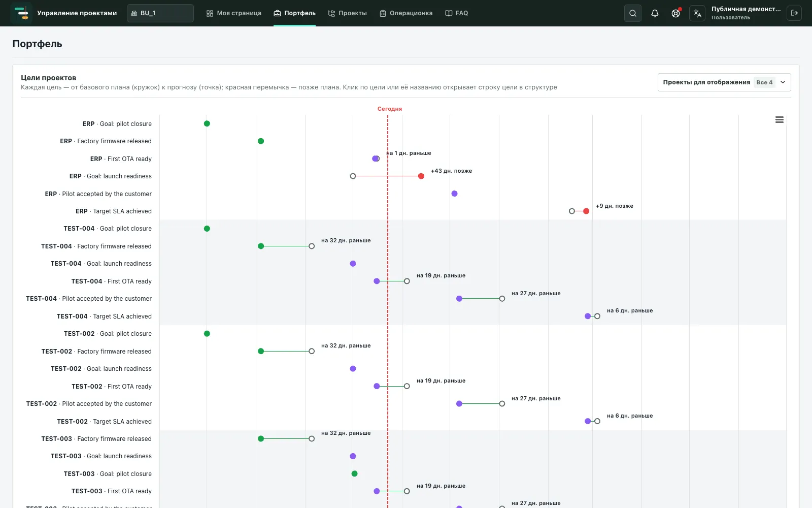Click ERP Goal: launch readiness red forecast dot
812x508 pixels.
tap(421, 176)
